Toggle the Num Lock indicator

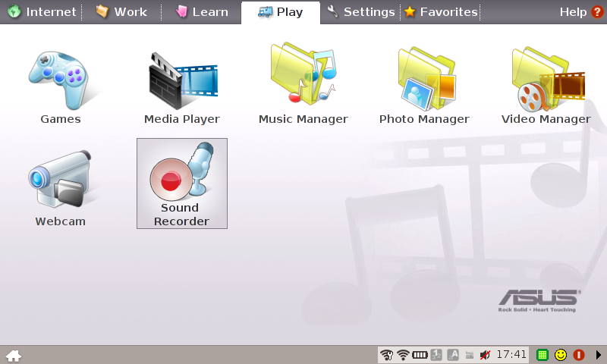[x=436, y=355]
